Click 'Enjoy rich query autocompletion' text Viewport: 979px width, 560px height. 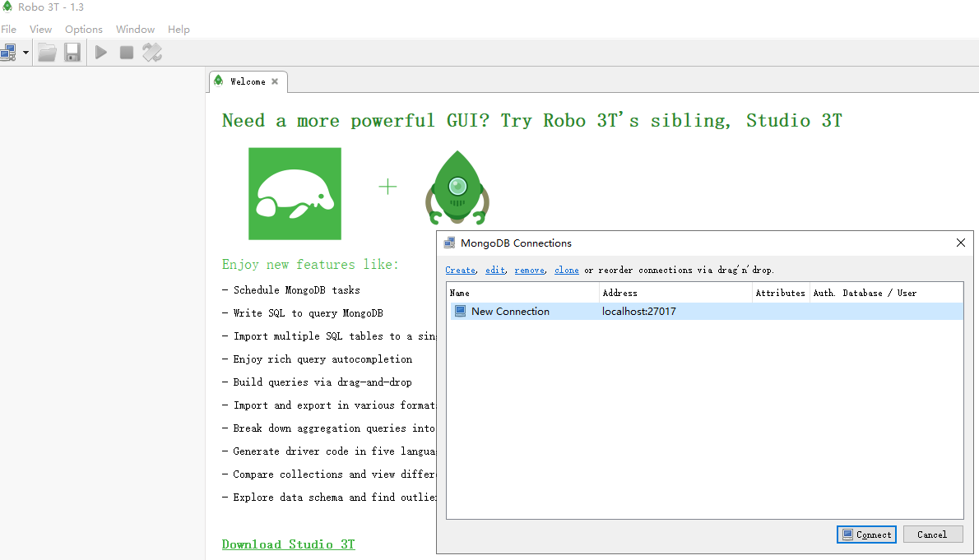click(322, 359)
